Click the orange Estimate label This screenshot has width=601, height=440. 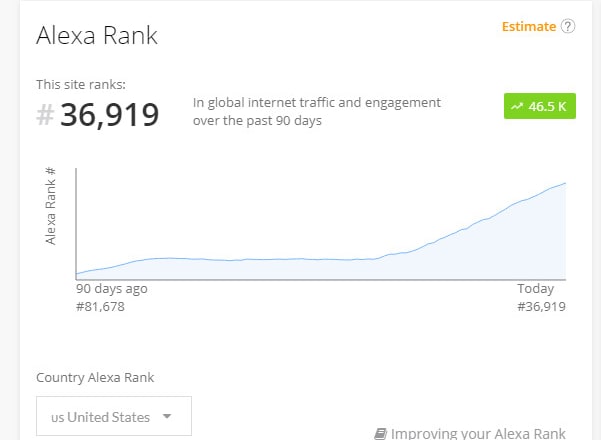pos(529,26)
